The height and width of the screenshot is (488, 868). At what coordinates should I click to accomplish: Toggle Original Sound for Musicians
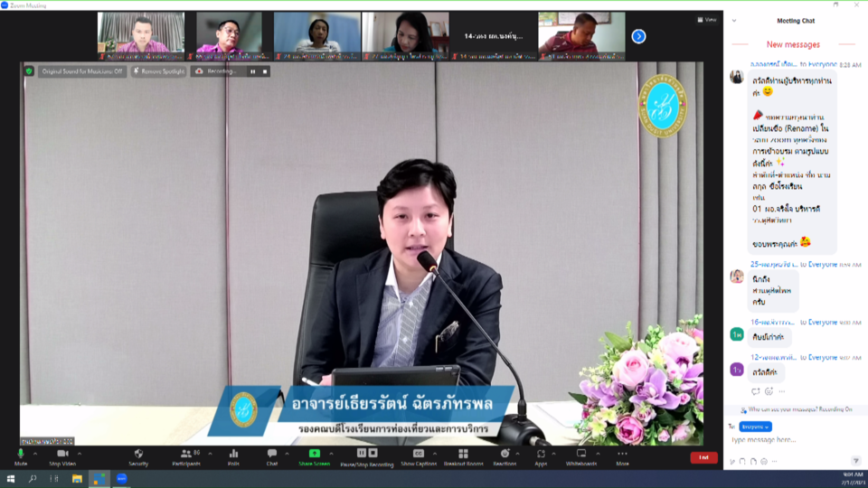pos(82,71)
